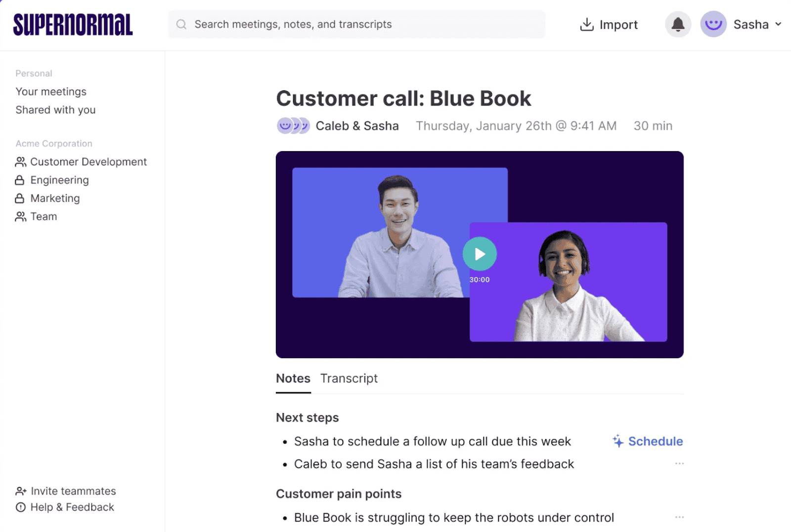Viewport: 791px width, 532px height.
Task: Open Your meetings in sidebar
Action: tap(51, 92)
